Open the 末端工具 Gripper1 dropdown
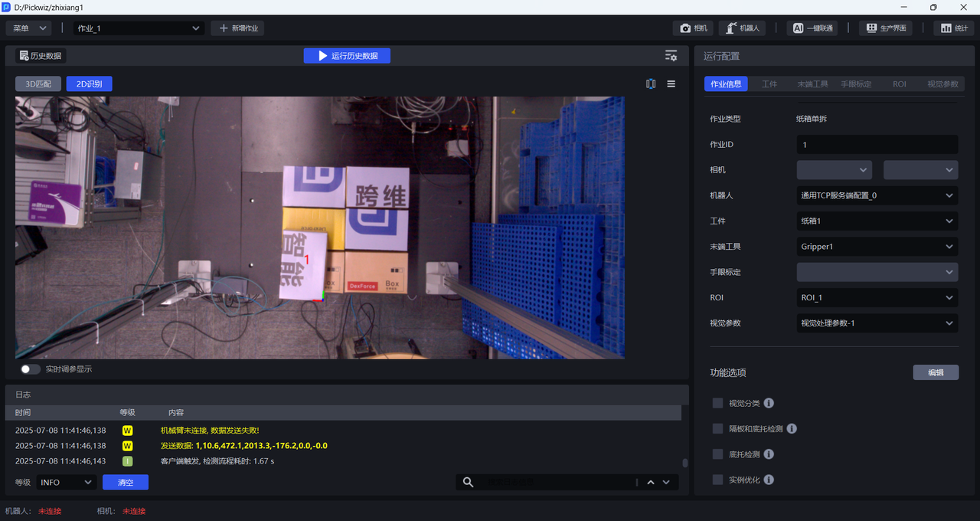The image size is (980, 521). point(877,247)
